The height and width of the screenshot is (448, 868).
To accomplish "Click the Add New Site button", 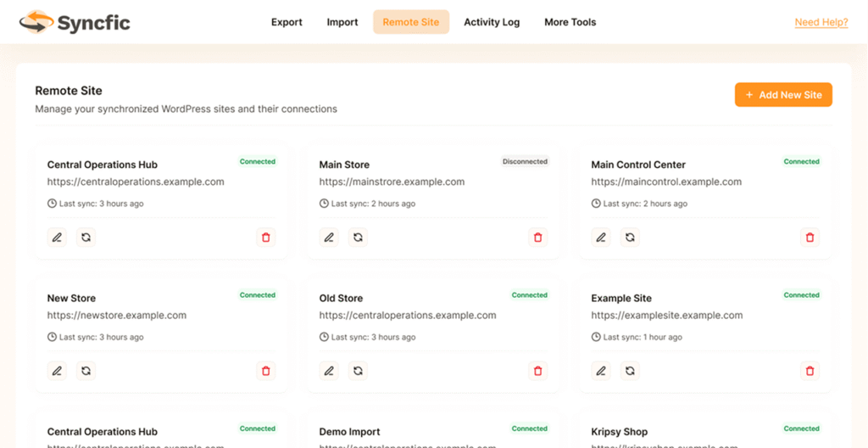I will 783,95.
